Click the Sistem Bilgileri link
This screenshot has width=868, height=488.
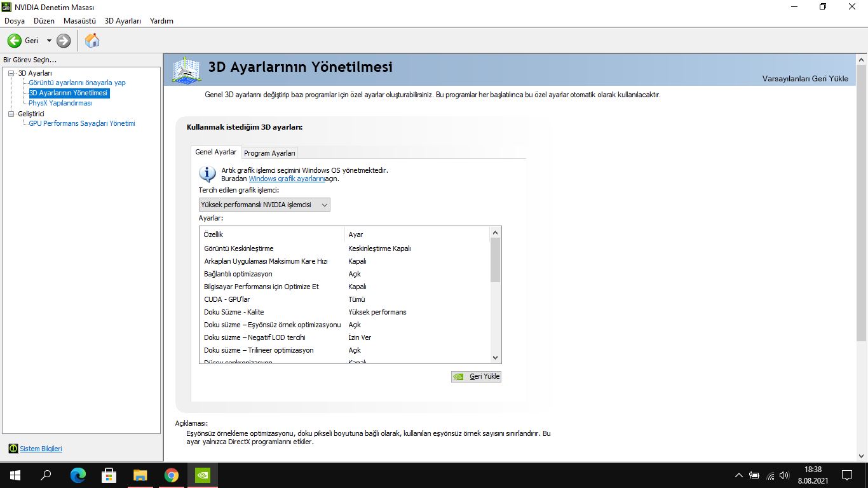[x=41, y=449]
